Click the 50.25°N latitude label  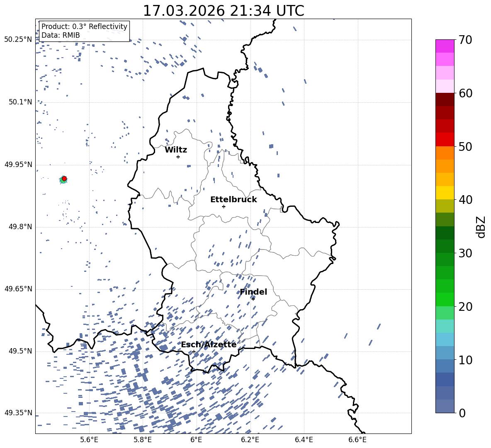tap(18, 40)
